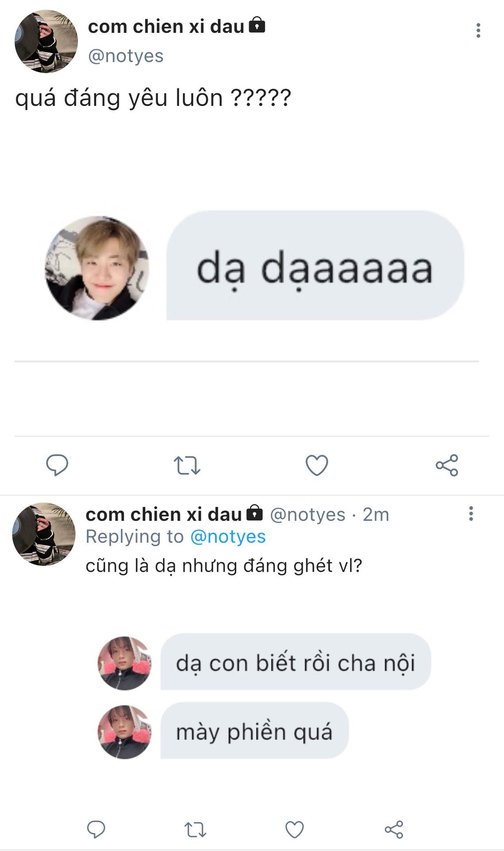Tap the 'com chien xi dau' name on the main tweet
Screen dimensions: 504x851
click(x=166, y=27)
